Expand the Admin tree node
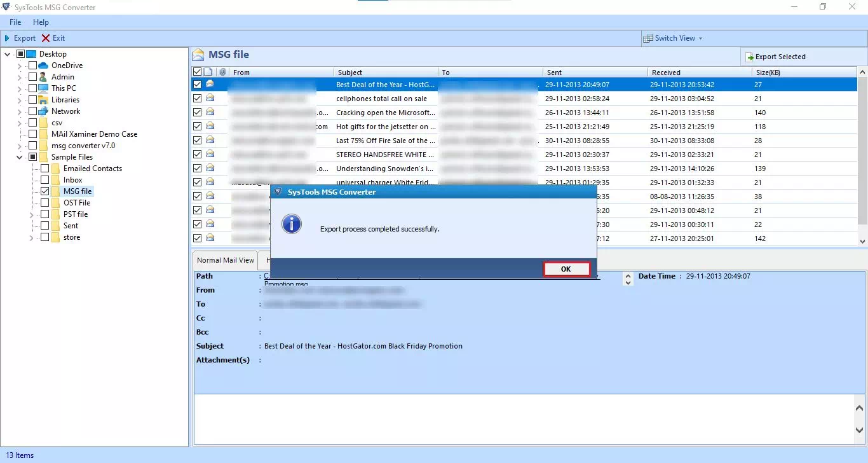The image size is (868, 463). (19, 77)
